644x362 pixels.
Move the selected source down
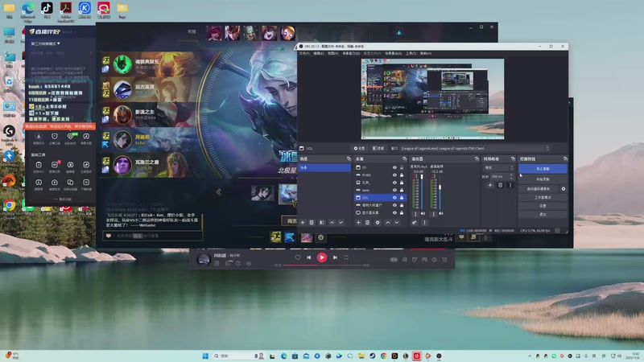pos(397,223)
